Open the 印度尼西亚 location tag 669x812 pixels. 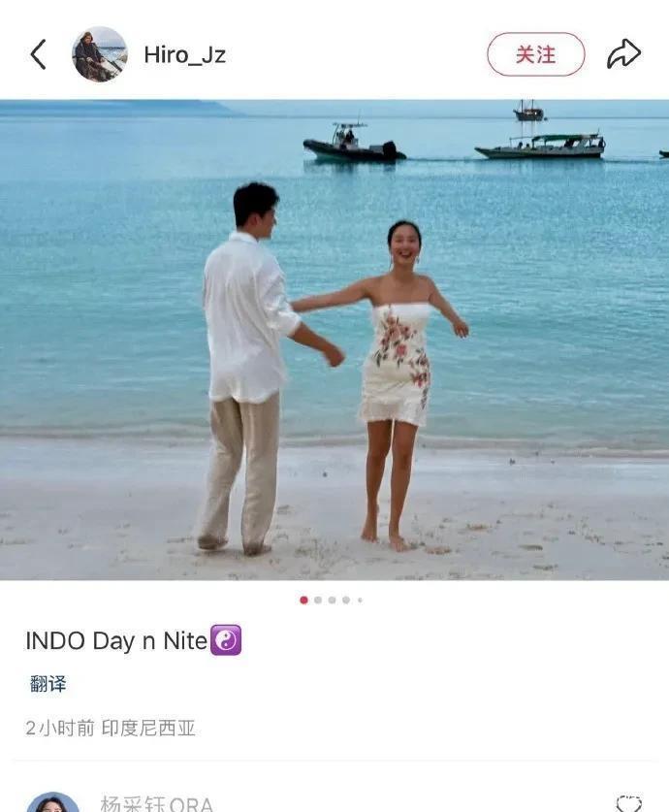click(148, 729)
